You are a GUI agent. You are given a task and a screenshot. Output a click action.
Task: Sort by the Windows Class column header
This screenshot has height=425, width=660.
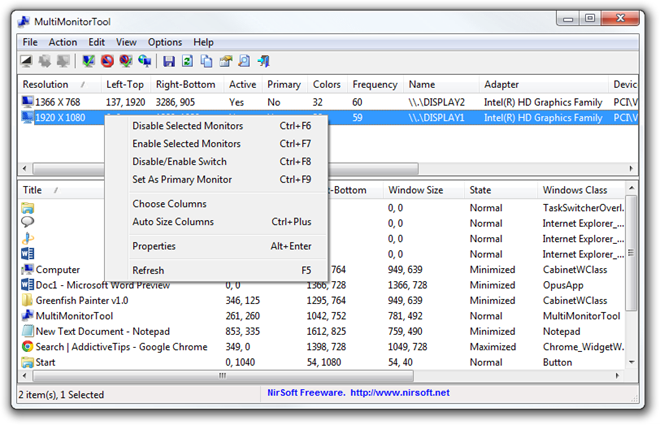pos(581,190)
